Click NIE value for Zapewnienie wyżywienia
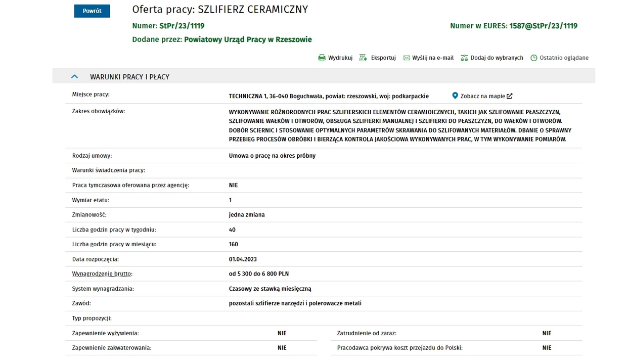This screenshot has width=628, height=364. (282, 333)
